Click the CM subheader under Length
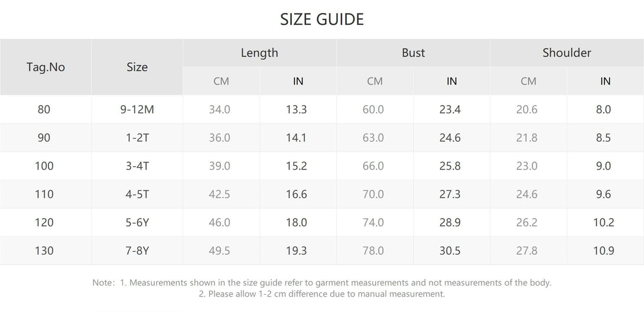The width and height of the screenshot is (644, 312). coord(221,81)
